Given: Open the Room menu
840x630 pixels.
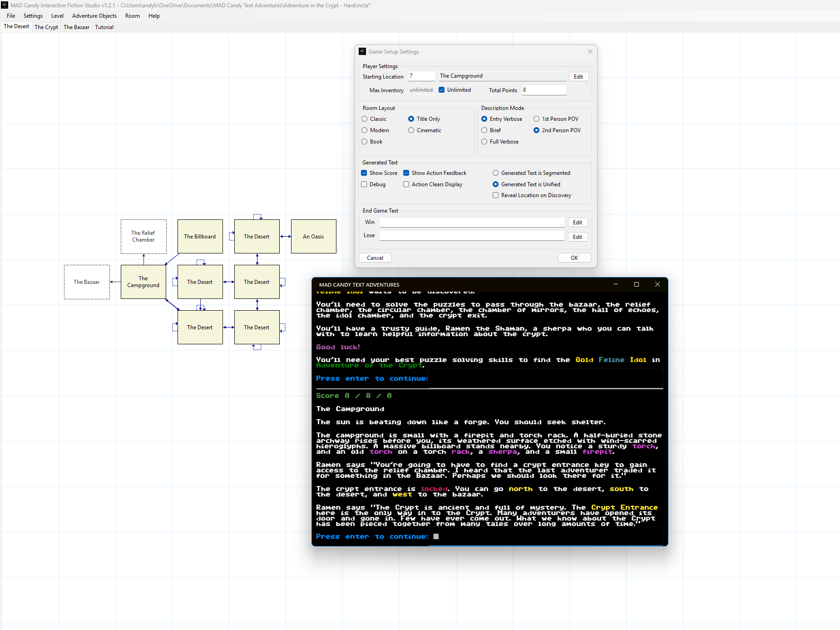Looking at the screenshot, I should [133, 16].
